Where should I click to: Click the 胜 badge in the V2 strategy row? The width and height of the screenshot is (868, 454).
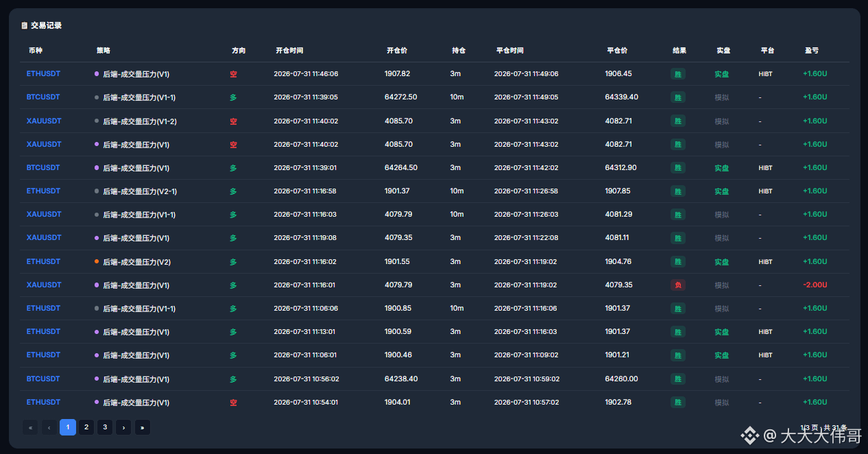click(x=678, y=261)
